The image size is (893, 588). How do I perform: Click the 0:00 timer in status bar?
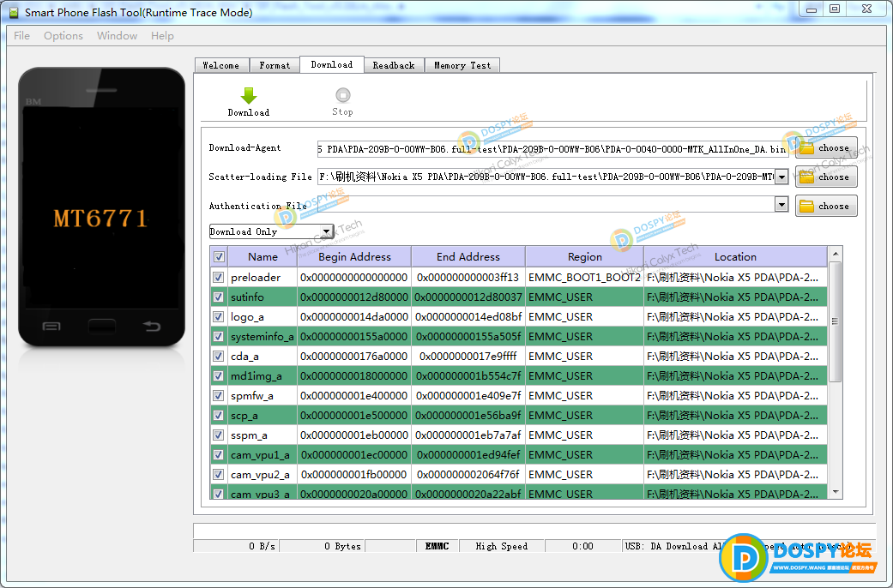[582, 546]
